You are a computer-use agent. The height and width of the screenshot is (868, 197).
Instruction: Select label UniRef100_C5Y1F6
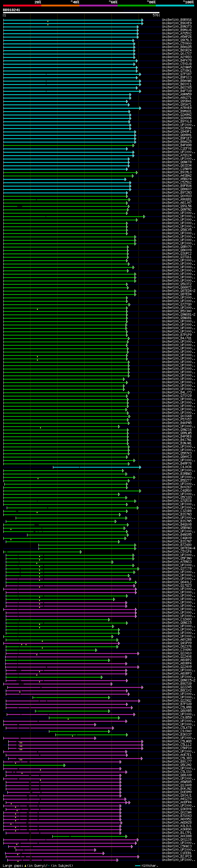point(177,551)
